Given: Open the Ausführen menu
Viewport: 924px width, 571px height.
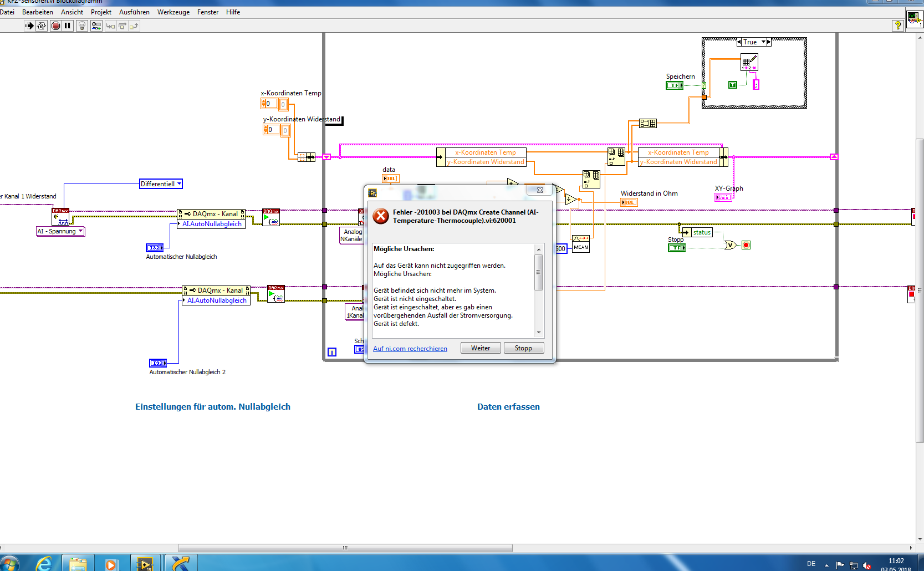Looking at the screenshot, I should pyautogui.click(x=134, y=12).
